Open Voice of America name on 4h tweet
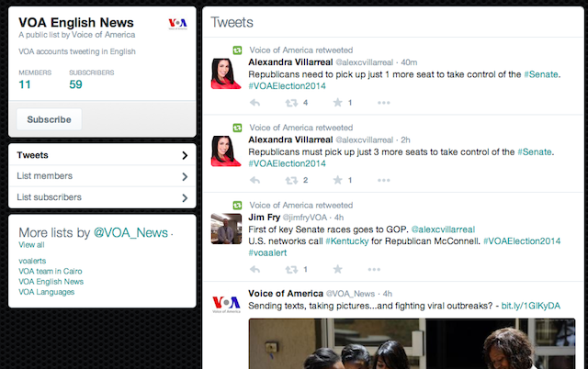 (x=286, y=294)
